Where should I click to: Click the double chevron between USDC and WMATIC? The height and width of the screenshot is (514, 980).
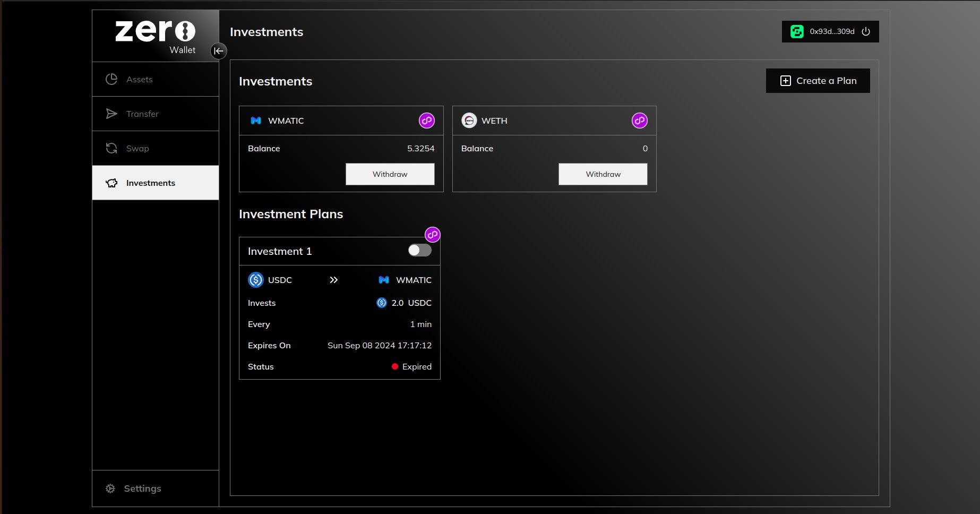pos(333,280)
